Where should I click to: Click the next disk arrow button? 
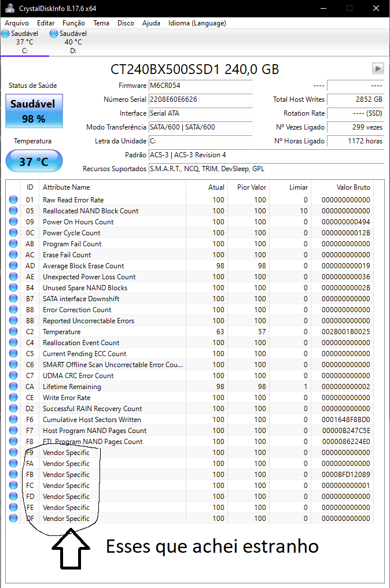378,68
